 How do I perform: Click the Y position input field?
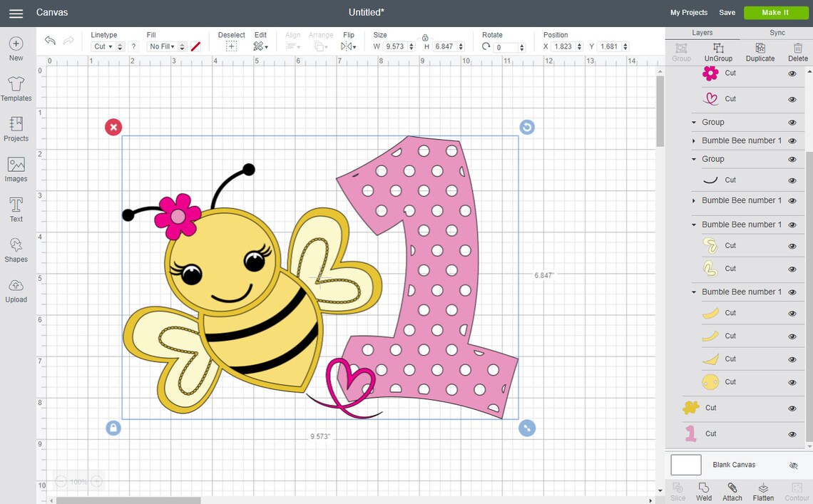[x=609, y=46]
